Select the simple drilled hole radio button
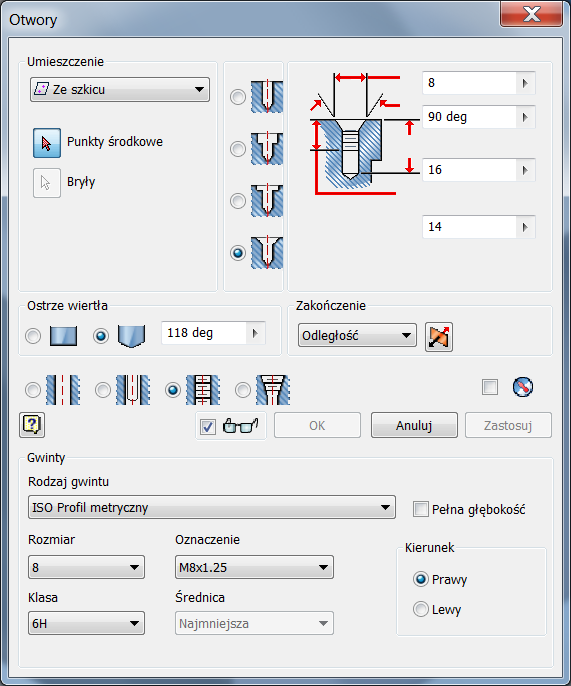 point(238,97)
